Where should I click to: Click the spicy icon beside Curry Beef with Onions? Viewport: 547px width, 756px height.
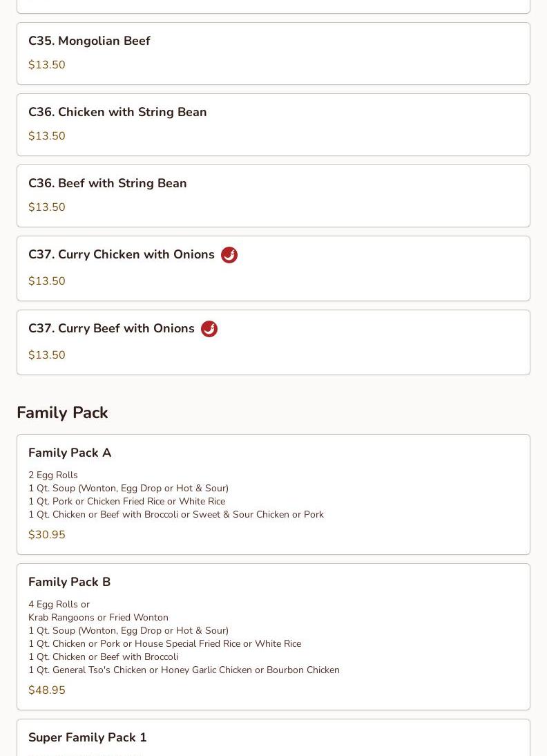click(209, 329)
